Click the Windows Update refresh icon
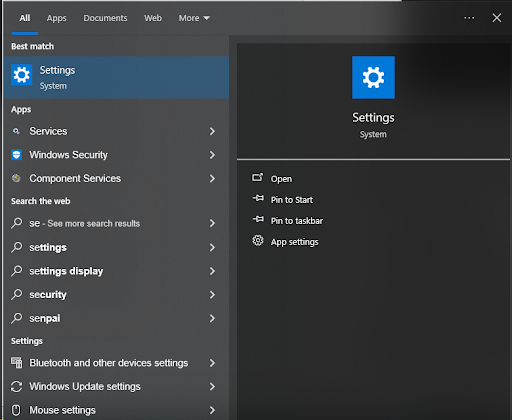Viewport: 512px width, 420px height. 16,387
